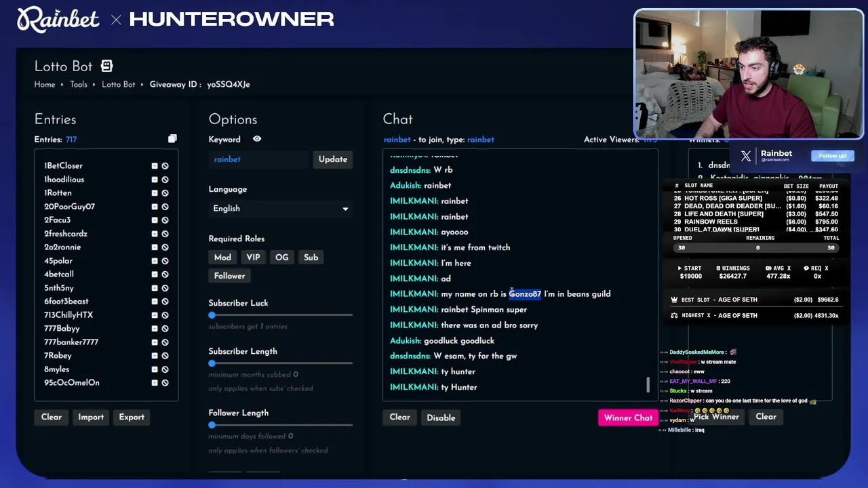This screenshot has height=488, width=868.
Task: Remove entry 2o2ronnie with its minus icon
Action: click(x=155, y=247)
